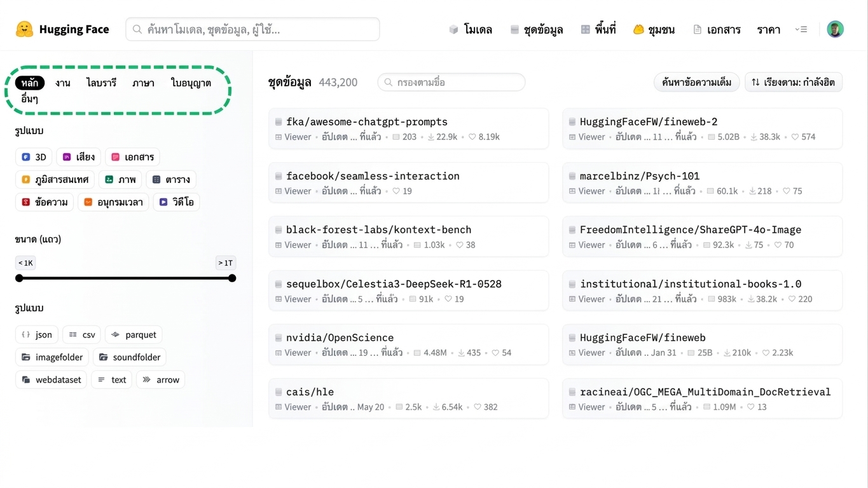Click the cube icon beside โมเดล
The width and height of the screenshot is (868, 488).
[x=453, y=29]
